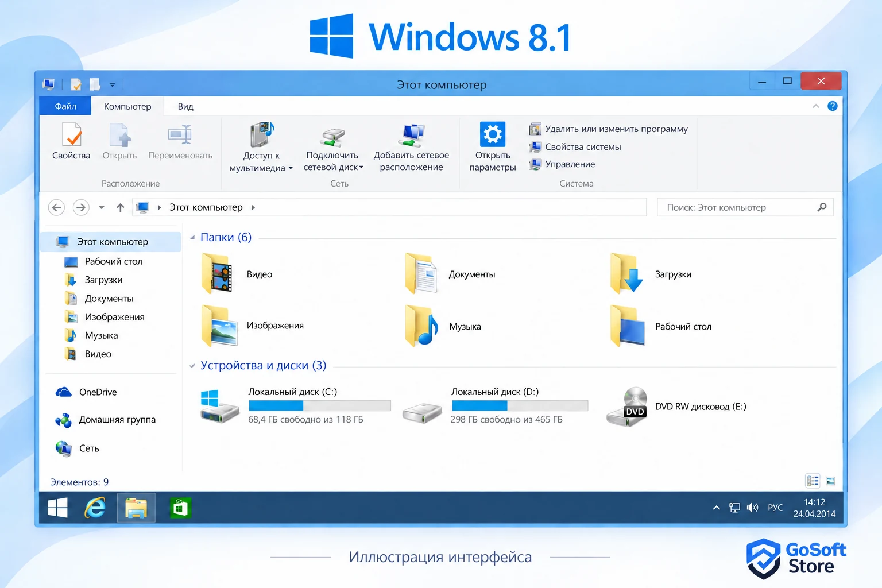Select Локальный диск (D:) drive
This screenshot has height=588, width=882.
coord(495,405)
